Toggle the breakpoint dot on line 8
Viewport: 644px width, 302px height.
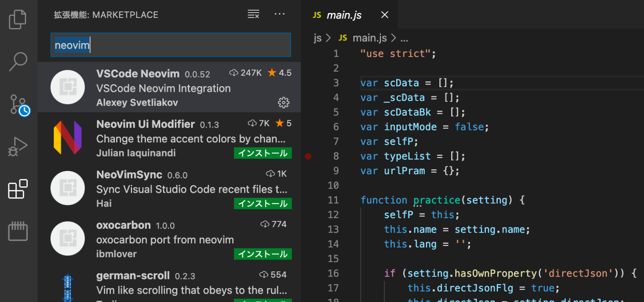click(x=308, y=156)
